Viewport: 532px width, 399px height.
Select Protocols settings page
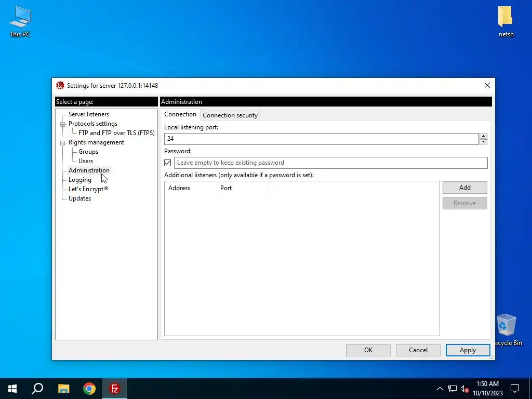coord(93,124)
